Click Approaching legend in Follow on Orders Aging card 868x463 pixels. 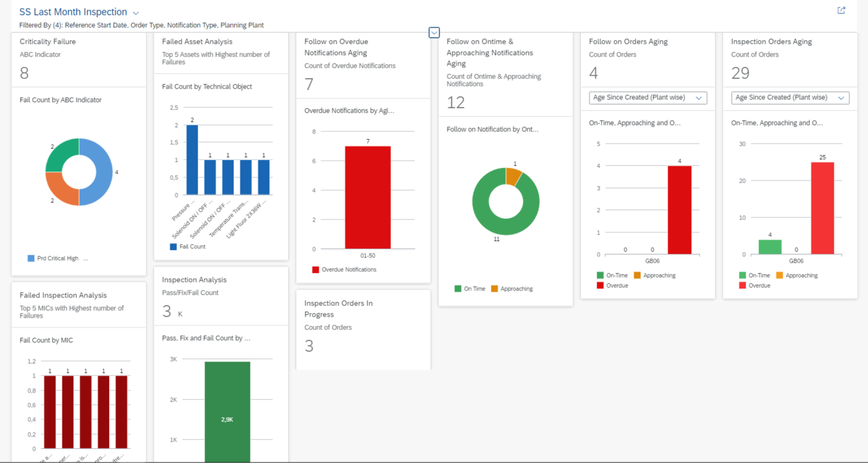pyautogui.click(x=654, y=276)
